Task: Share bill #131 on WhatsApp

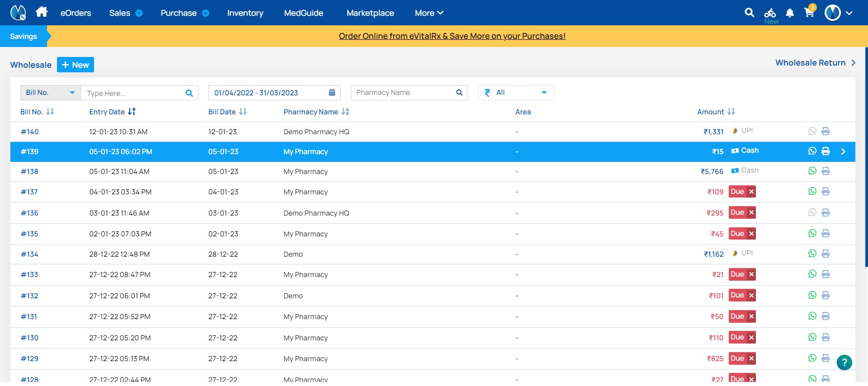Action: [812, 316]
